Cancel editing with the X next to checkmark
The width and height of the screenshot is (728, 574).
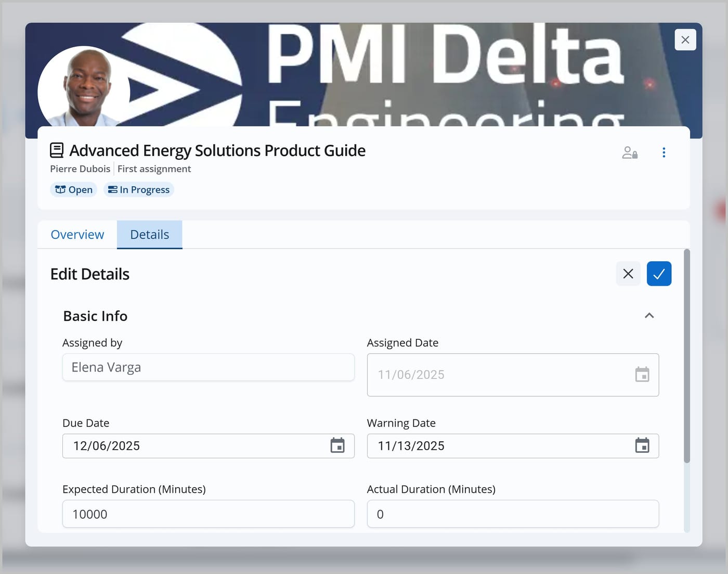[628, 274]
